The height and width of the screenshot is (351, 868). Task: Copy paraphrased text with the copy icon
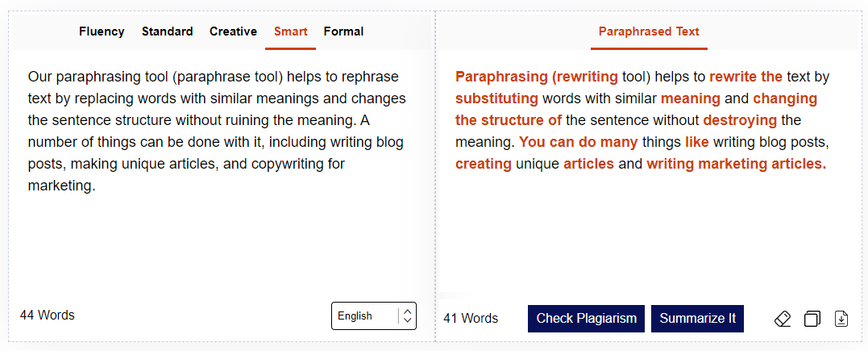point(812,319)
